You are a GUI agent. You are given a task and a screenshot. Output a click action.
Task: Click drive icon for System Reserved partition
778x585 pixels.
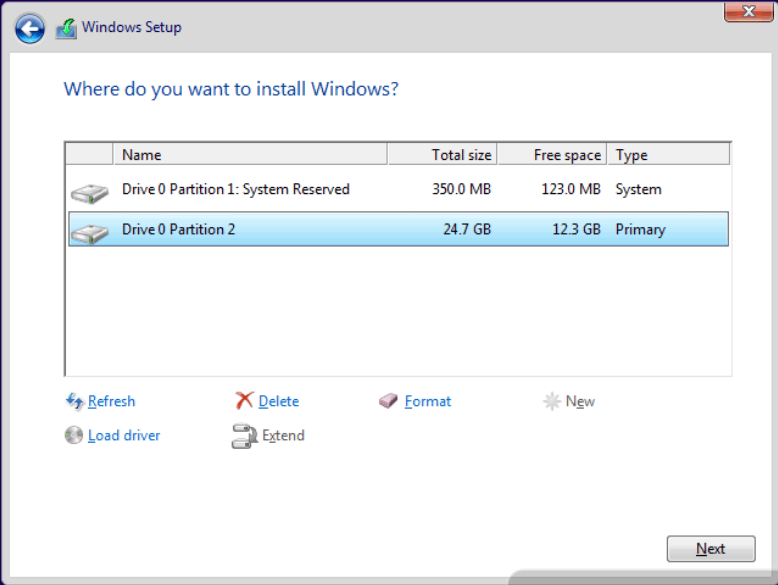pyautogui.click(x=89, y=193)
